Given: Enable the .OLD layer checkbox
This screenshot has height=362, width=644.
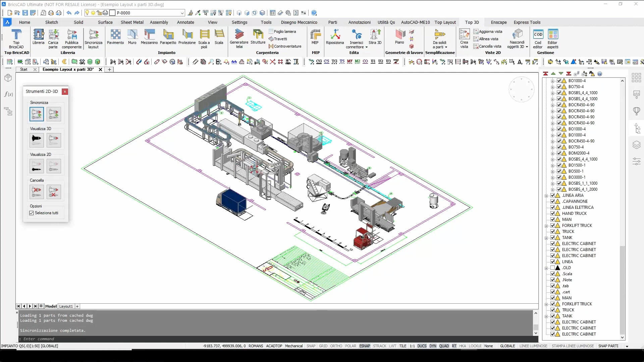Looking at the screenshot, I should click(x=552, y=268).
